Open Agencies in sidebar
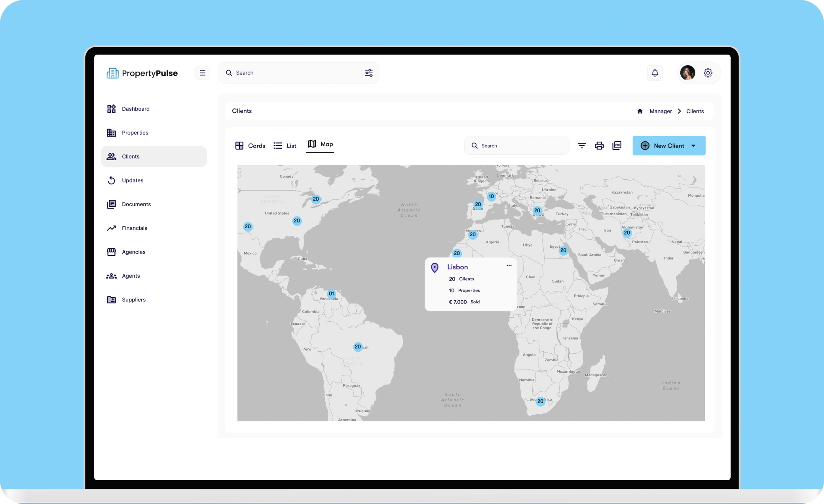 [x=154, y=252]
